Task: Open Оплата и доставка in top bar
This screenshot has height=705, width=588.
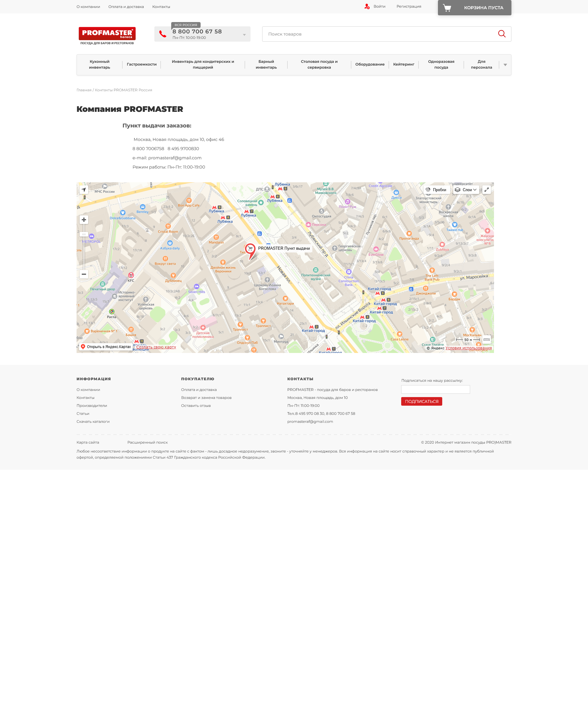Action: [126, 7]
